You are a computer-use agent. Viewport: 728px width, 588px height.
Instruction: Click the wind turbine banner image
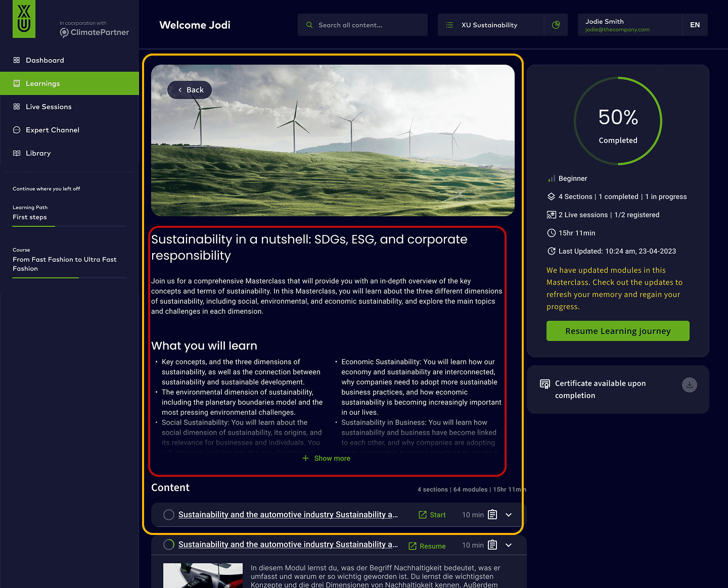click(x=333, y=140)
